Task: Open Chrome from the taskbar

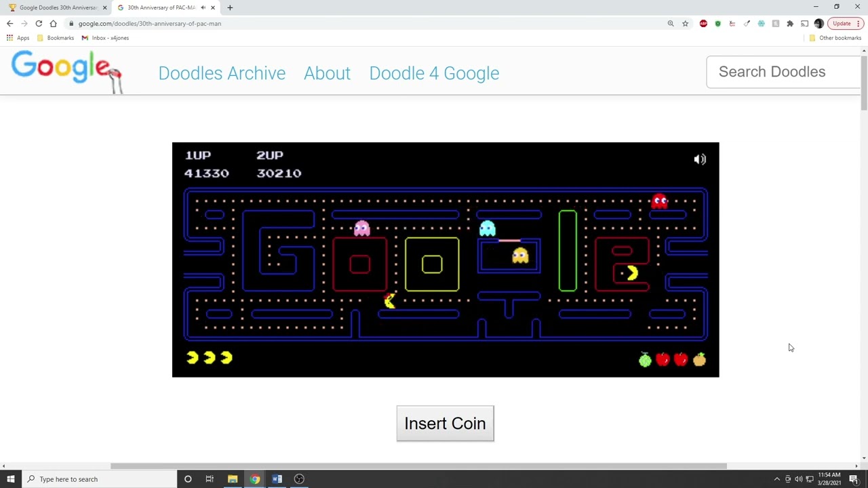Action: coord(254,479)
